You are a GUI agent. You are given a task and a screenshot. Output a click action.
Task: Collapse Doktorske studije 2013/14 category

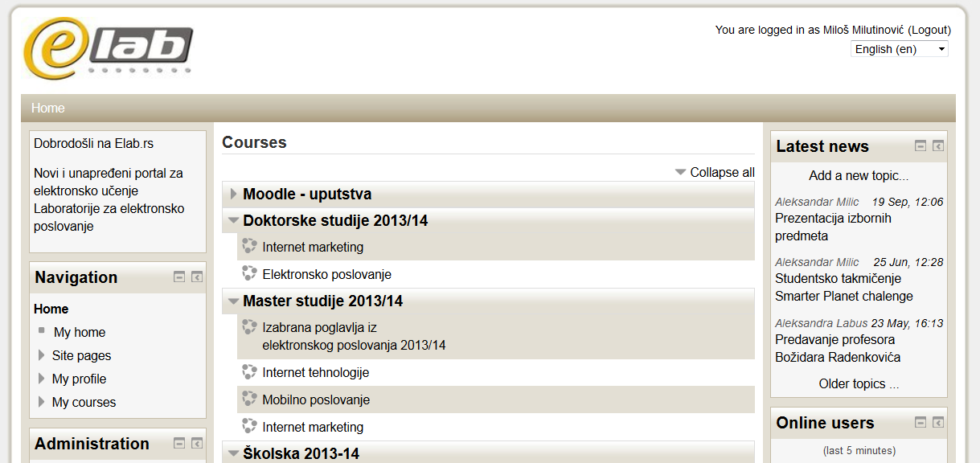[233, 220]
